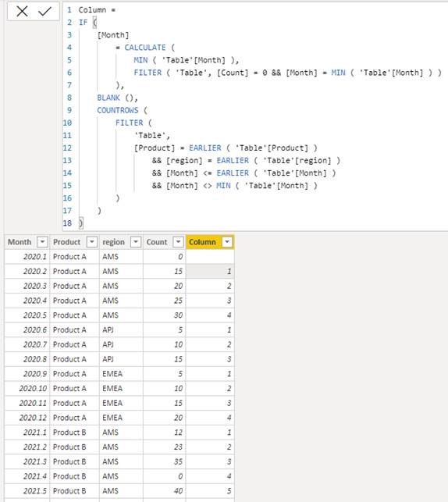This screenshot has width=448, height=502.
Task: Open the Month column filter dropdown
Action: (x=42, y=242)
